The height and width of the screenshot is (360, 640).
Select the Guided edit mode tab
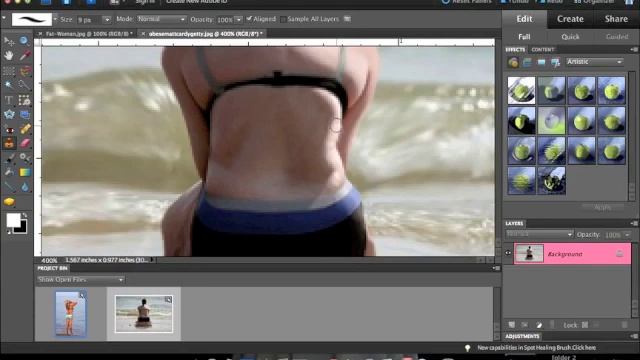pyautogui.click(x=617, y=37)
